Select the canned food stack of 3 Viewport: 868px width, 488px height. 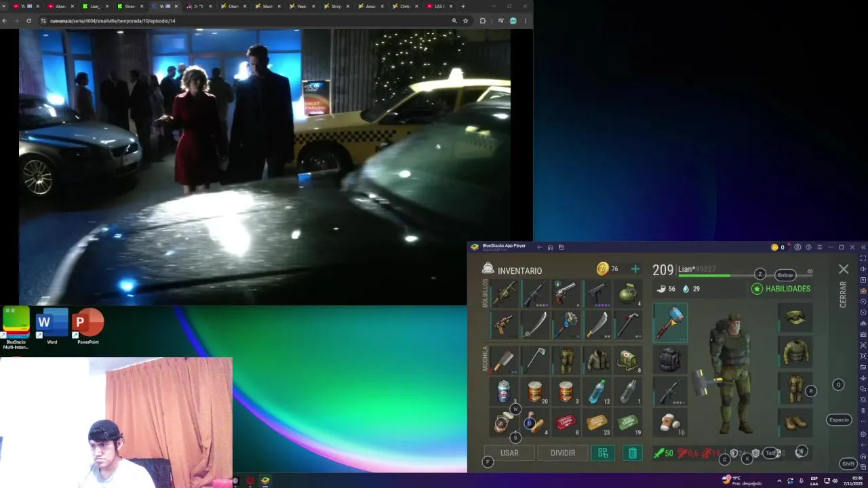click(x=566, y=392)
